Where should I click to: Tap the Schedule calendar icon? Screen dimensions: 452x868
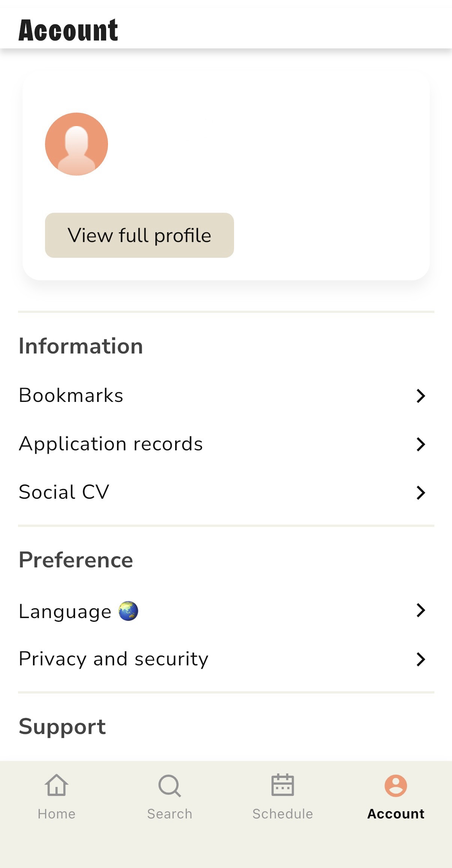282,785
